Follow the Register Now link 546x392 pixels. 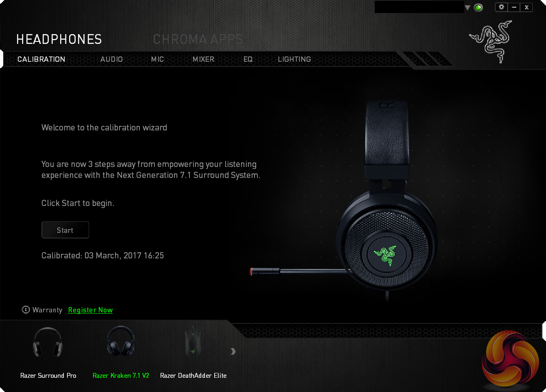(90, 310)
